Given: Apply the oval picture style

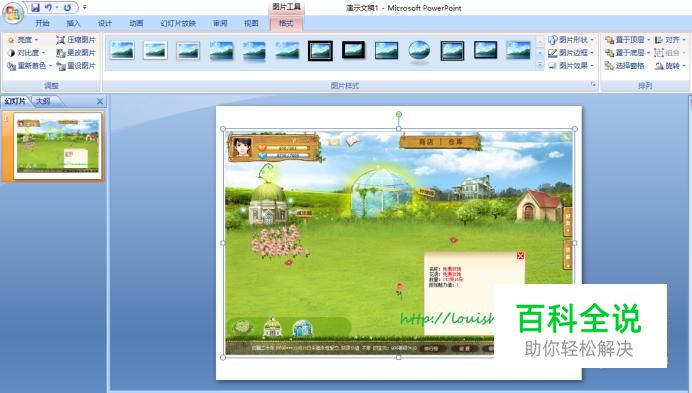Looking at the screenshot, I should (419, 51).
